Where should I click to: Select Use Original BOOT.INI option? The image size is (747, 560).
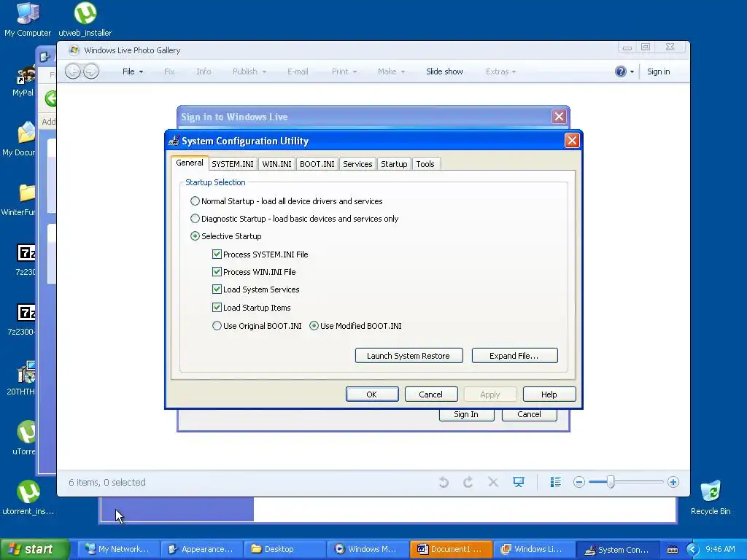pos(217,326)
